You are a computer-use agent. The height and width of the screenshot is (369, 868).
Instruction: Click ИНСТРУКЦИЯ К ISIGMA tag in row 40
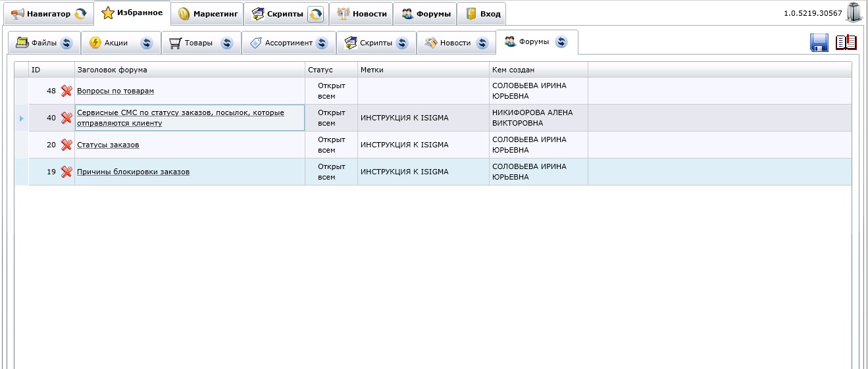[404, 118]
